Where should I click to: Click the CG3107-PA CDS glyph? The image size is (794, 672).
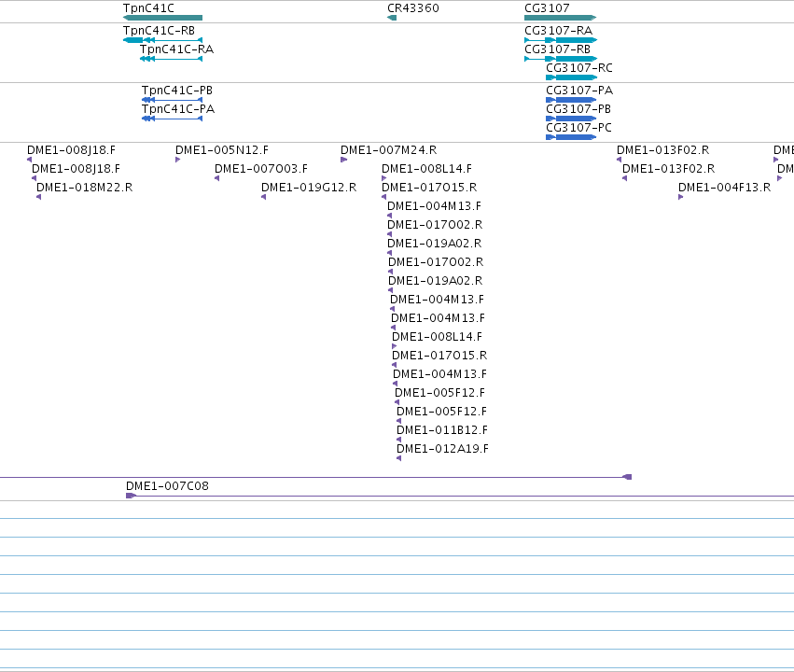[x=571, y=100]
